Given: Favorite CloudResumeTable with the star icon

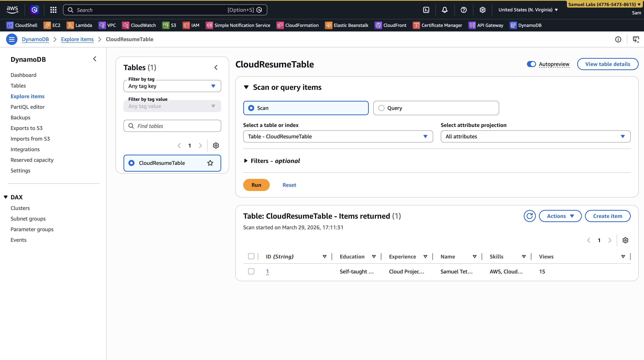Looking at the screenshot, I should (x=210, y=163).
